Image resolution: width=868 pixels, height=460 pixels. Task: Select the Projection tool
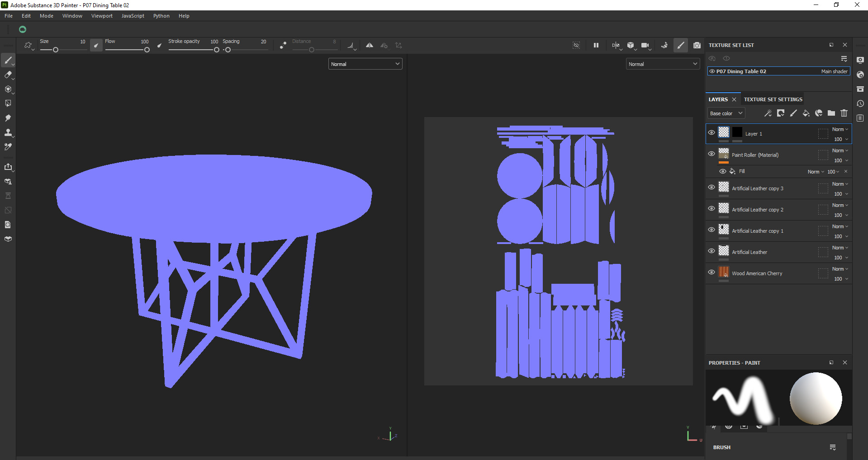click(x=8, y=89)
